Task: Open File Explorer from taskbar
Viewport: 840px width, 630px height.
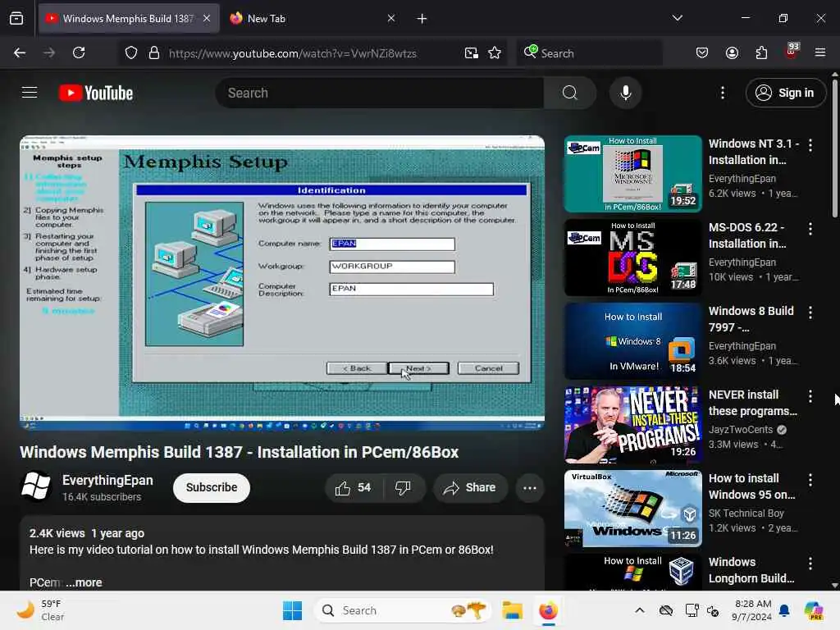Action: coord(512,610)
